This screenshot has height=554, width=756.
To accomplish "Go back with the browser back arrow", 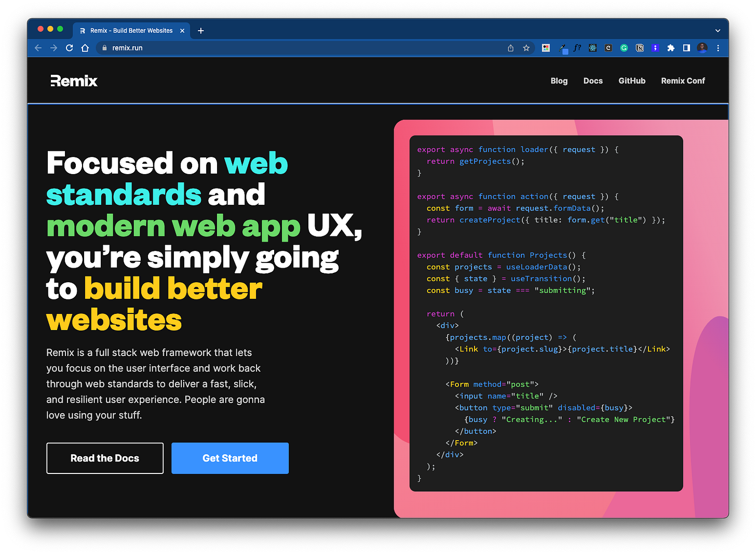I will click(x=38, y=48).
